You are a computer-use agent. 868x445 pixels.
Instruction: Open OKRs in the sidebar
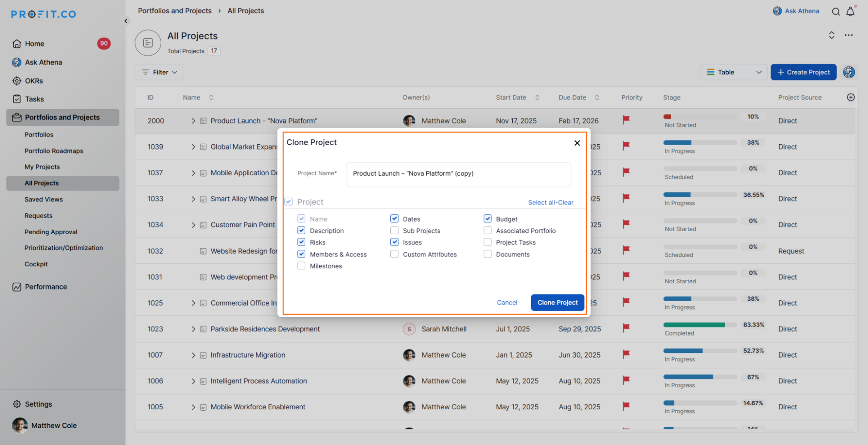tap(34, 81)
